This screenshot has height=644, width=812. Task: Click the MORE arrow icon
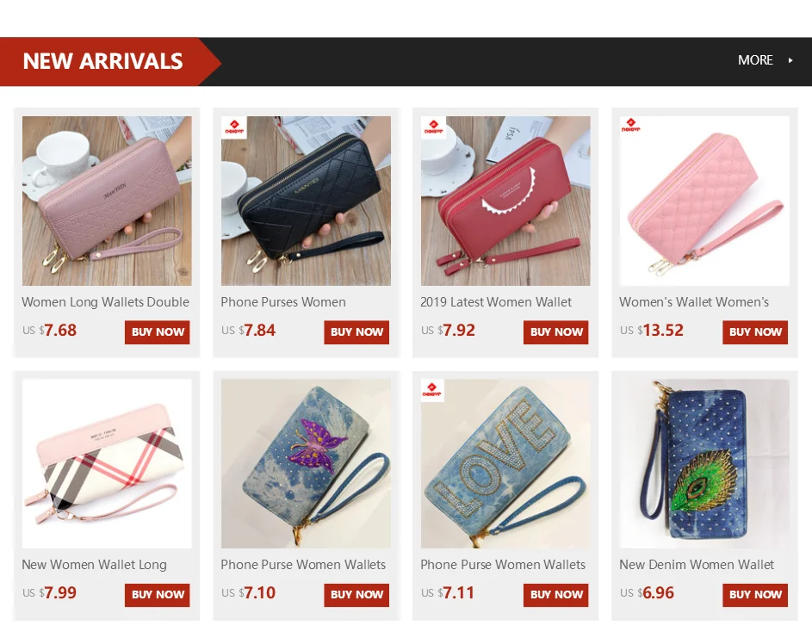790,60
